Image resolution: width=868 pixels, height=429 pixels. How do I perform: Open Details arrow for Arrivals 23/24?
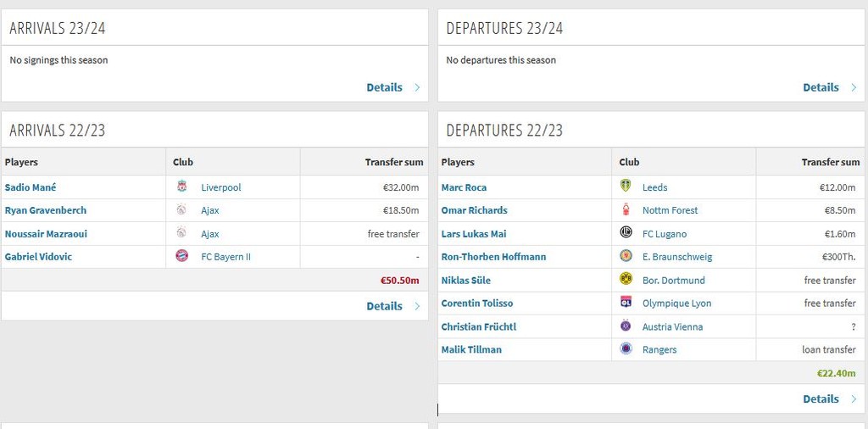(417, 87)
